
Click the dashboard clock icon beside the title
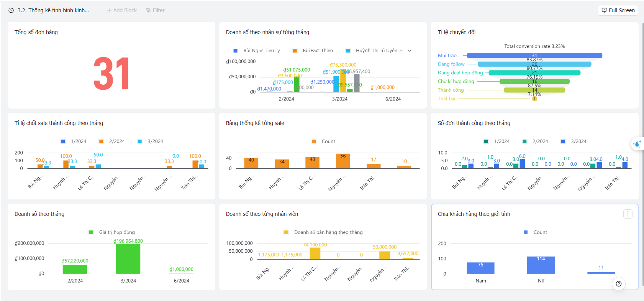tap(11, 10)
